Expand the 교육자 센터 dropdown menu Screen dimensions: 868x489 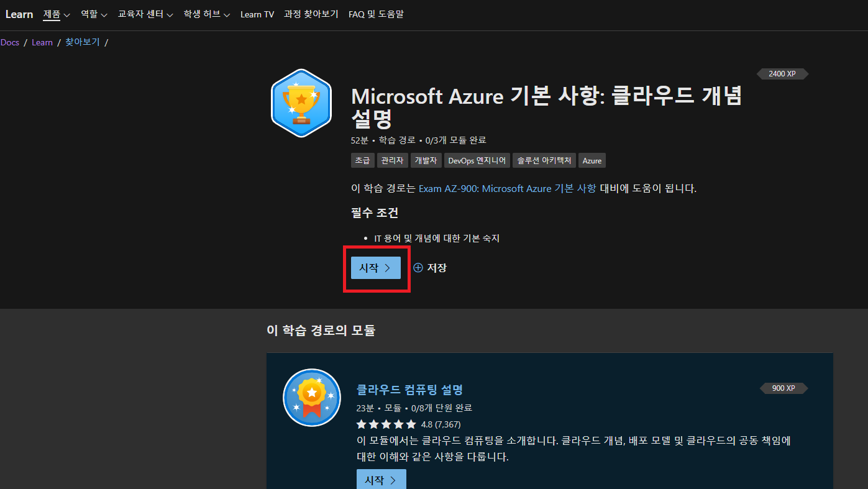coord(145,14)
